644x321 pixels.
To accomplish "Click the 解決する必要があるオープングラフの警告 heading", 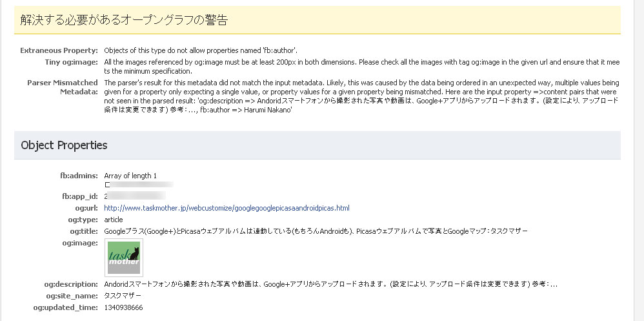I will (x=124, y=20).
